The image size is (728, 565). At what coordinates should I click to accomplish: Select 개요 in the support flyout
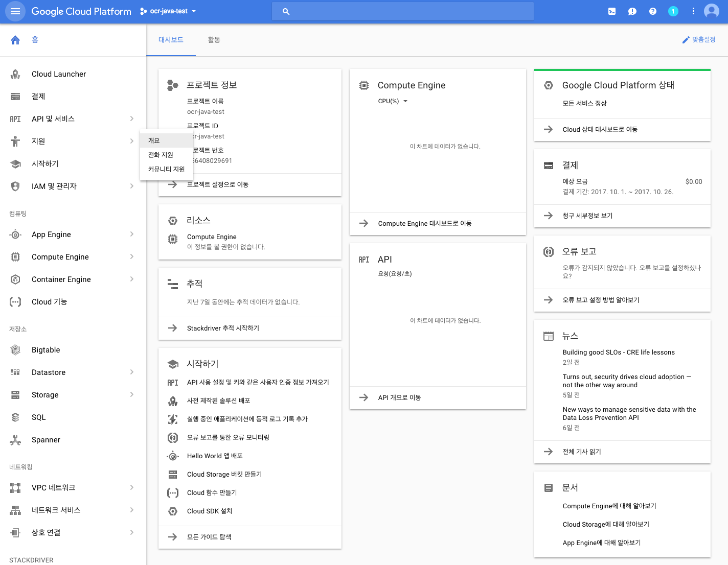click(x=167, y=140)
